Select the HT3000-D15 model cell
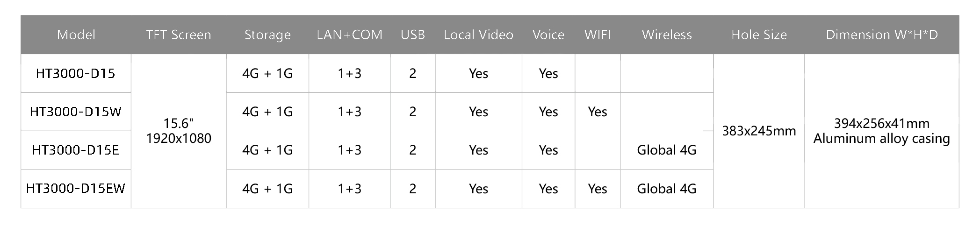Viewport: 980px width, 226px height. pos(76,73)
